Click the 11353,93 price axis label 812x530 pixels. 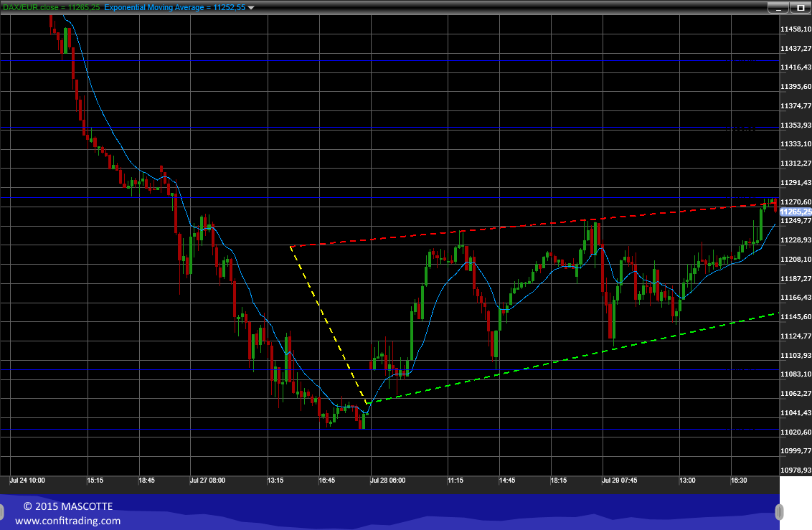[796, 126]
